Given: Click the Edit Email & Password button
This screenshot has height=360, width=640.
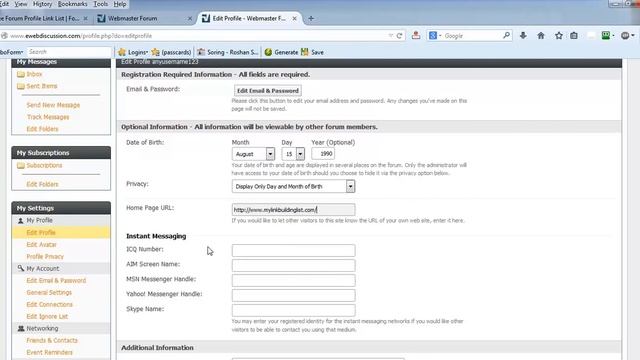Looking at the screenshot, I should click(268, 91).
